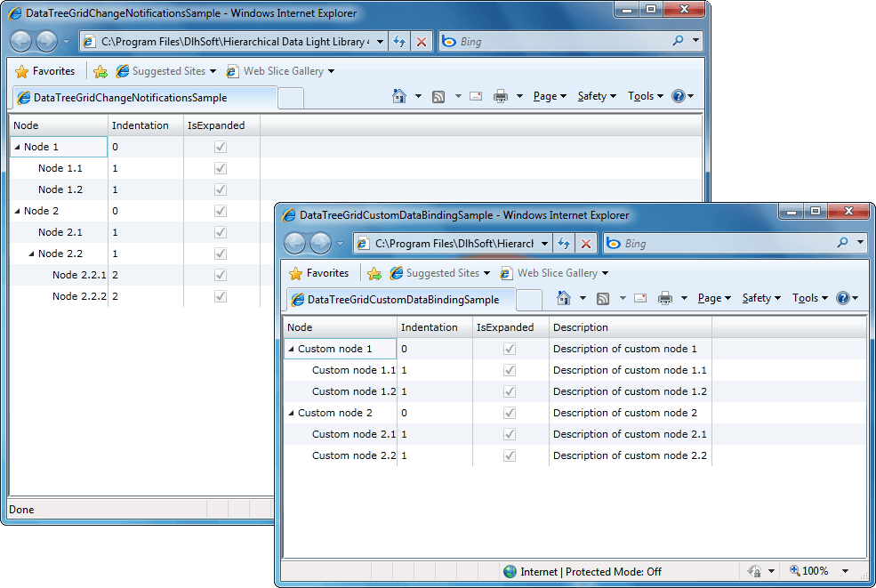Select DataTreeGridCustomDataBindingSample browser tab
Screen dimensions: 876x588
pyautogui.click(x=400, y=300)
